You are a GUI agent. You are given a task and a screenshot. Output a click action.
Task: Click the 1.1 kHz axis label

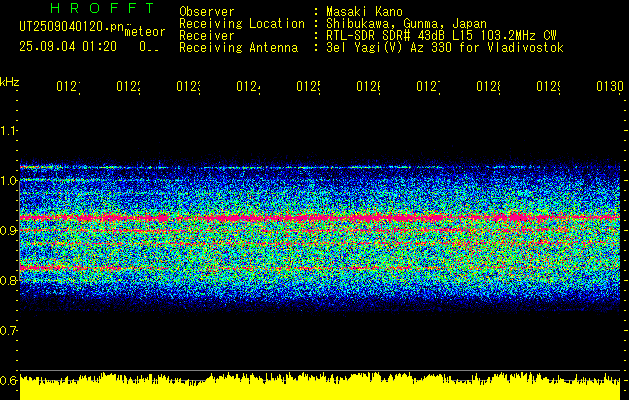8,130
